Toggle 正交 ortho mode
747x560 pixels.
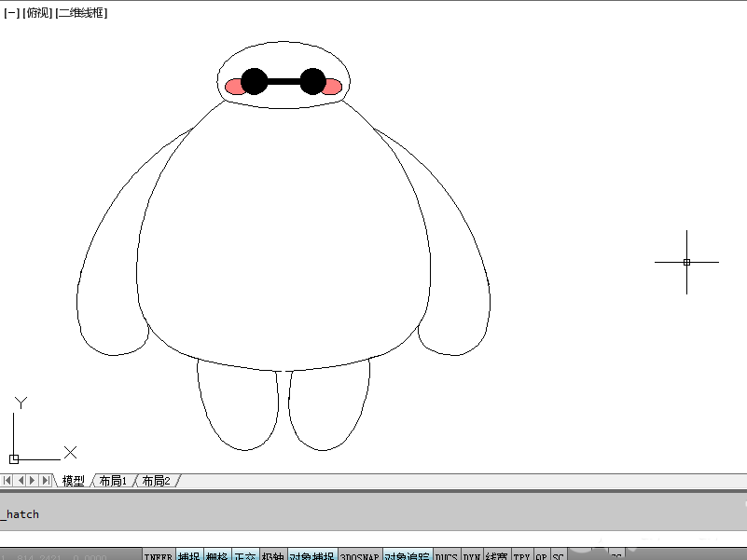pos(245,555)
